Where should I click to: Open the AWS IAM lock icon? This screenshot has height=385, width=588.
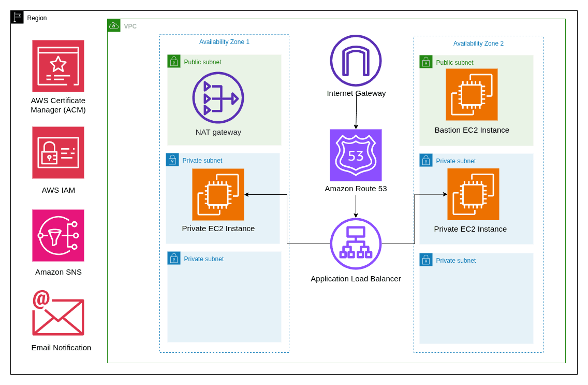pos(58,152)
